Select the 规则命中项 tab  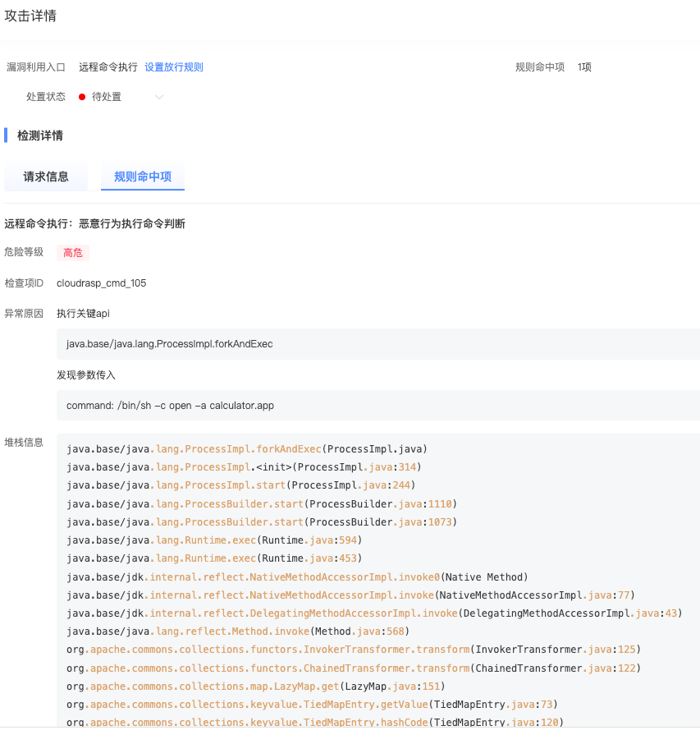143,177
